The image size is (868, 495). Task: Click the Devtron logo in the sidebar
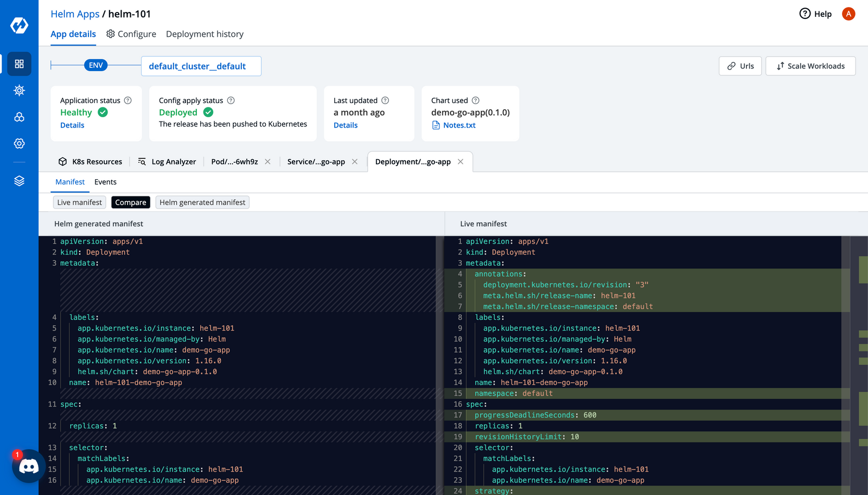point(19,24)
